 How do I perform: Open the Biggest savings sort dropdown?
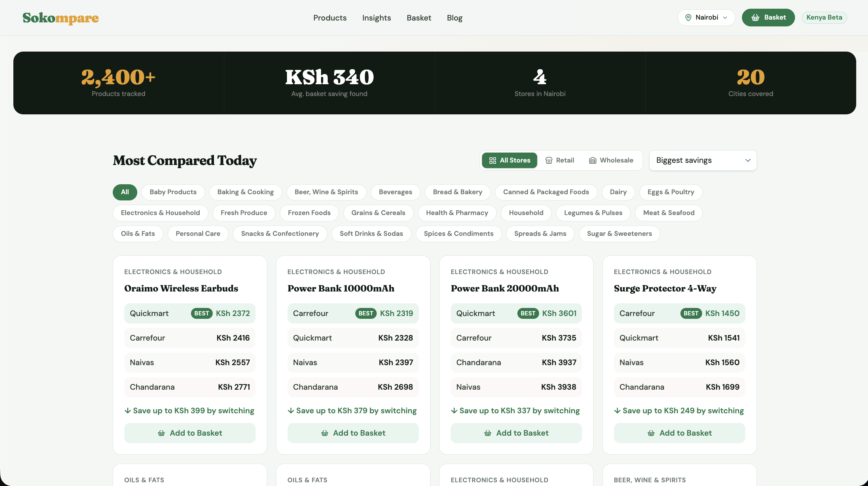point(703,160)
